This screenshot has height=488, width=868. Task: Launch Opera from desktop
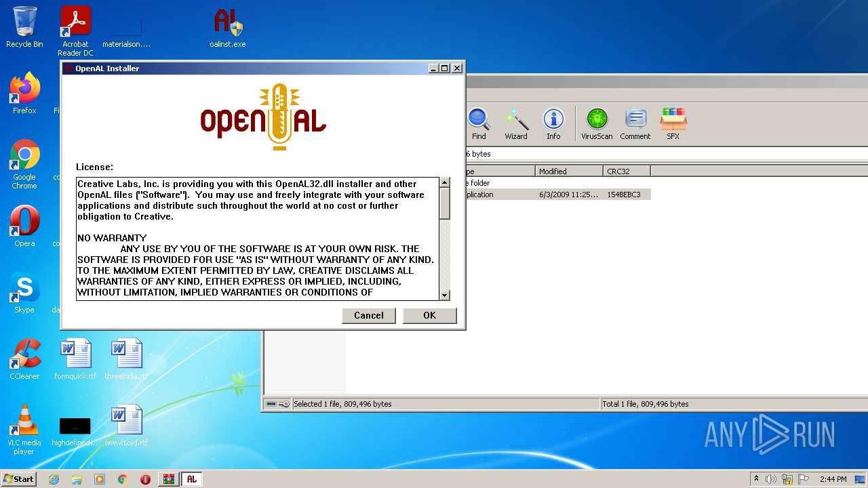coord(24,227)
